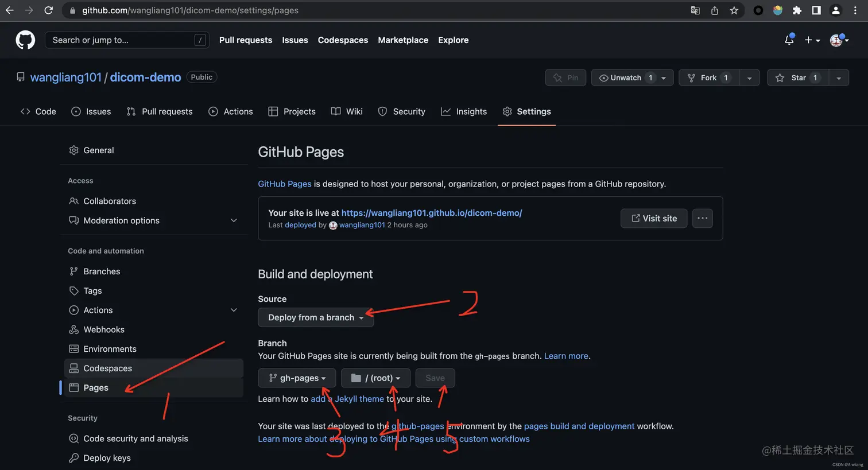Viewport: 868px width, 470px height.
Task: Open Explore in top navigation
Action: 454,40
